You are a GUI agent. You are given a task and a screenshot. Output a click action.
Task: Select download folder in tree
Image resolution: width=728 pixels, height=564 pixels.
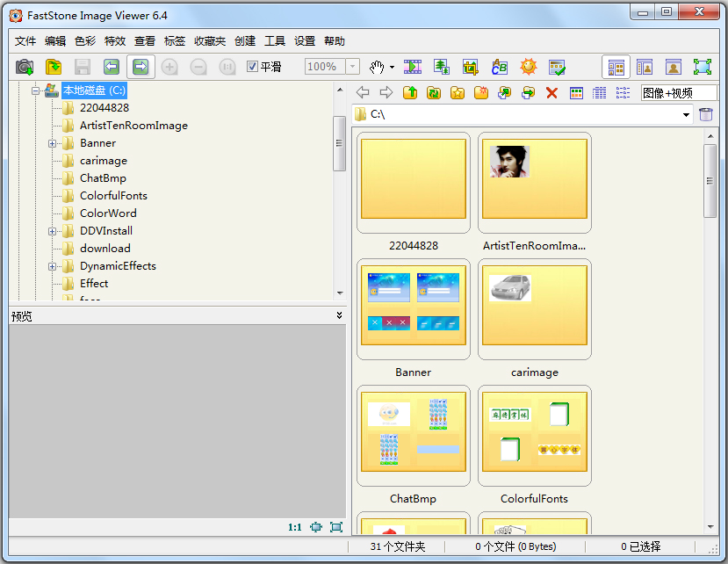tap(105, 249)
